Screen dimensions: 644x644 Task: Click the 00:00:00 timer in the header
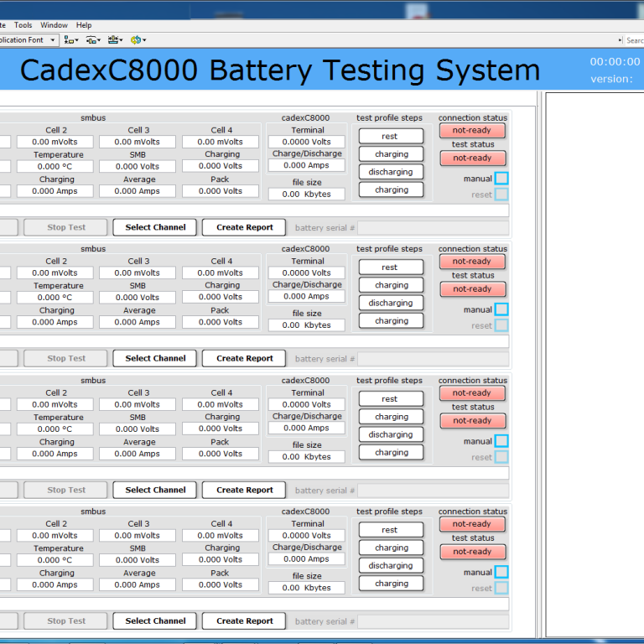coord(615,61)
